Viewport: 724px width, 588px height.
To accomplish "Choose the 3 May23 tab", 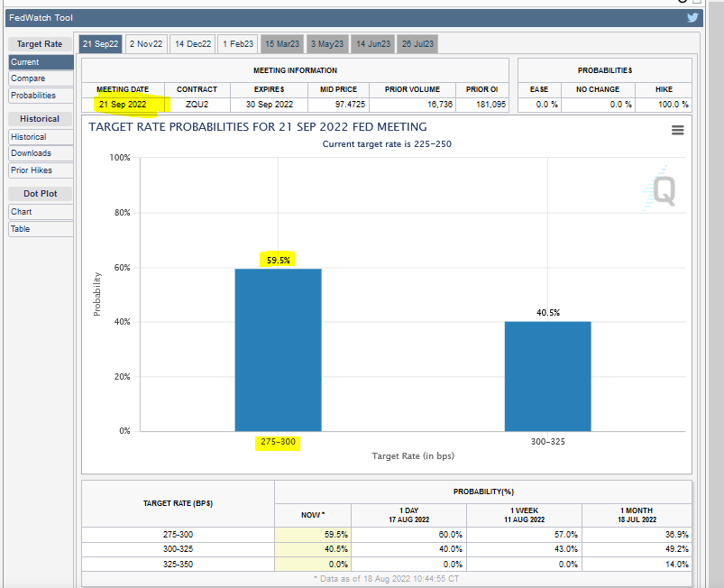I will [327, 44].
